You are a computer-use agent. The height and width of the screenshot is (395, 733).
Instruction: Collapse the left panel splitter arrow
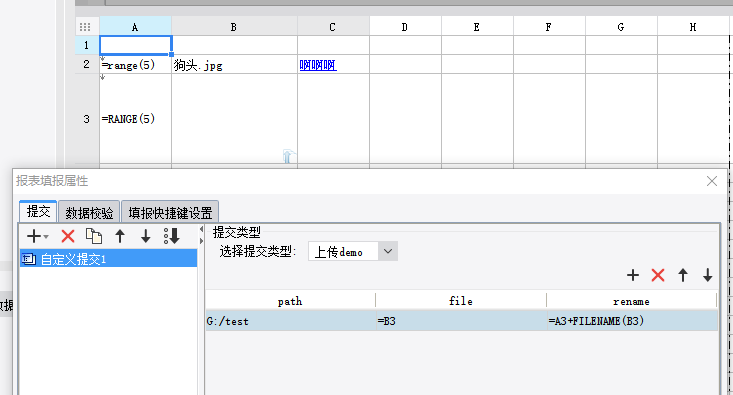coord(201,229)
